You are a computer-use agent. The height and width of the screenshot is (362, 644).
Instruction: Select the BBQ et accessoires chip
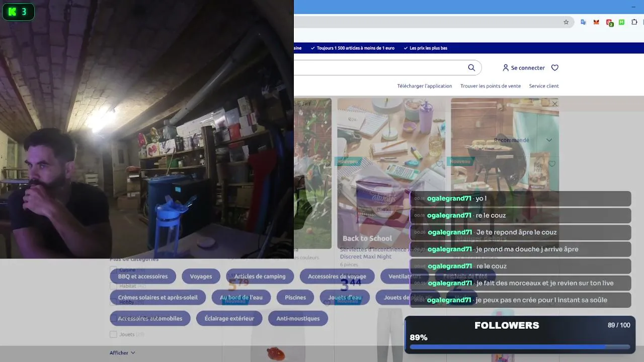coord(143,277)
